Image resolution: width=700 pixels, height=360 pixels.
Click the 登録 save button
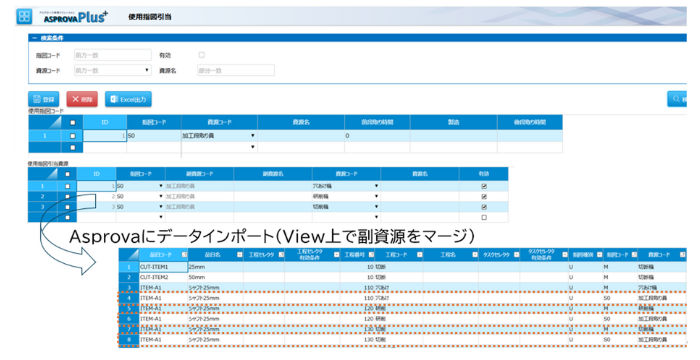click(x=44, y=99)
